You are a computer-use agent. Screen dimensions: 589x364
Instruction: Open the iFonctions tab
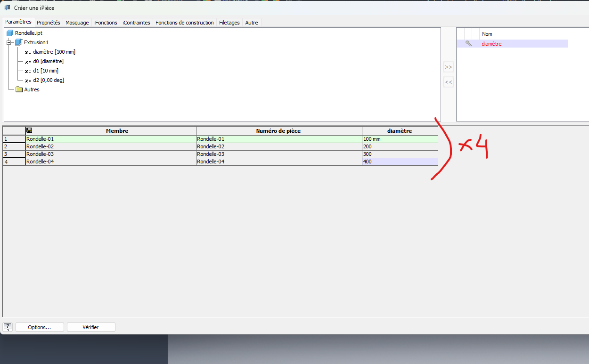tap(106, 23)
